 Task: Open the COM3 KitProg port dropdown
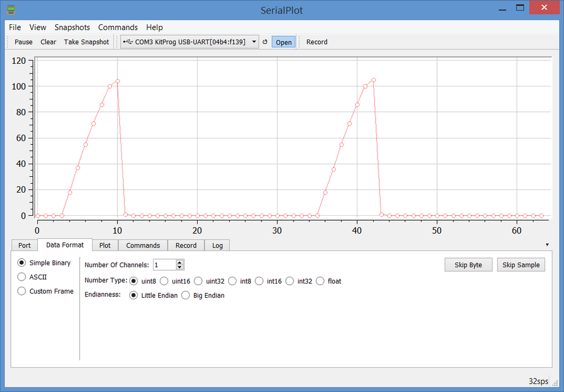pos(190,42)
